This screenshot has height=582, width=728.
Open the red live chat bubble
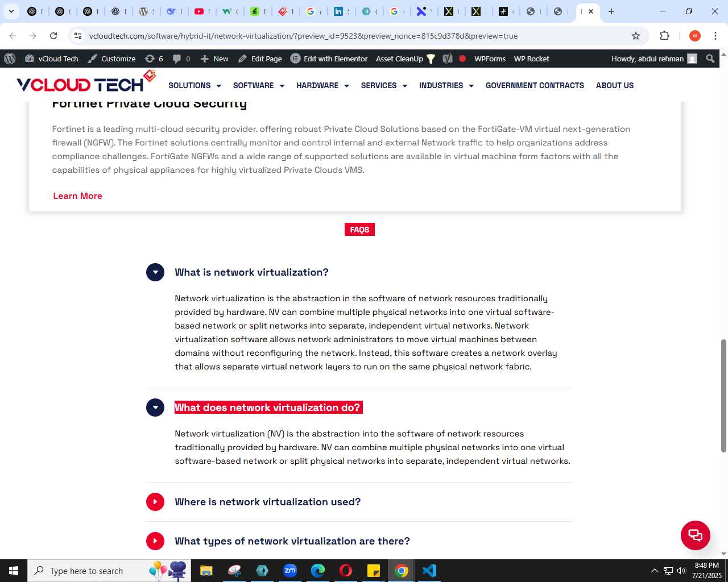[x=696, y=535]
